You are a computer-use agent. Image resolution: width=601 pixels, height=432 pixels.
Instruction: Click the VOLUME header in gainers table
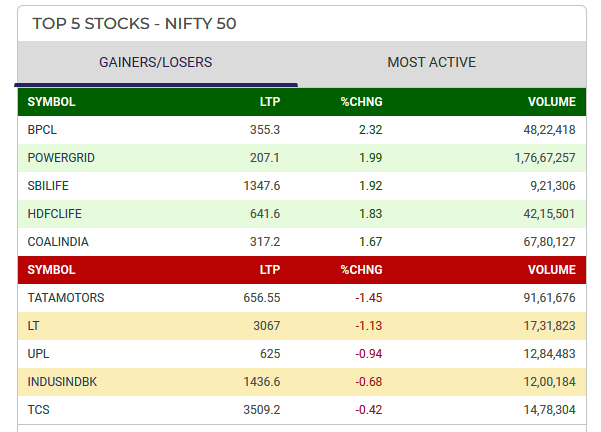[552, 102]
